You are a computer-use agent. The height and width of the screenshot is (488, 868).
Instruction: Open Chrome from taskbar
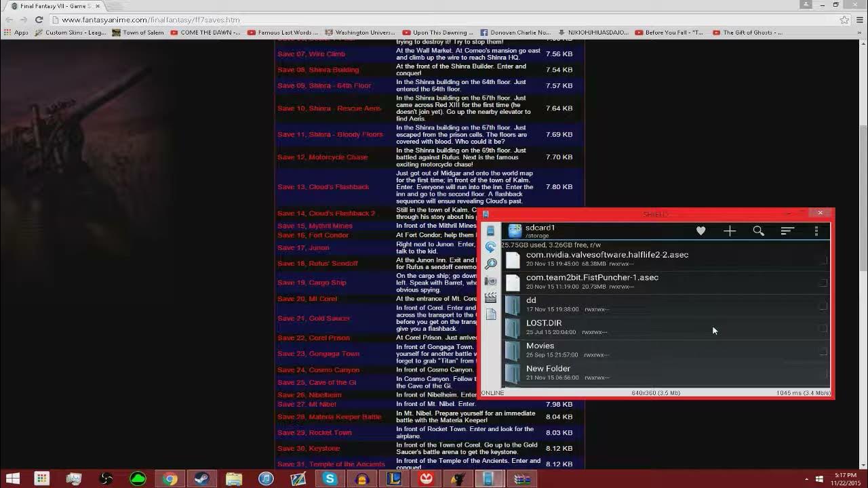[170, 479]
